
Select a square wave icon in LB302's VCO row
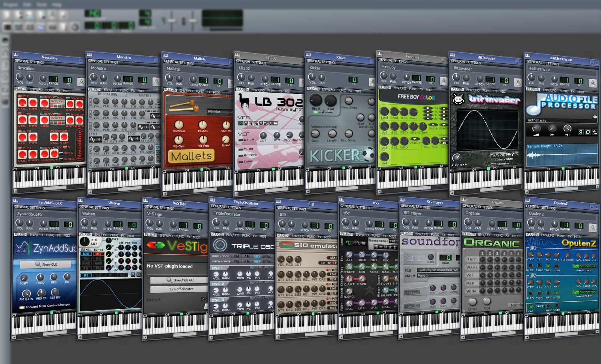tap(251, 123)
